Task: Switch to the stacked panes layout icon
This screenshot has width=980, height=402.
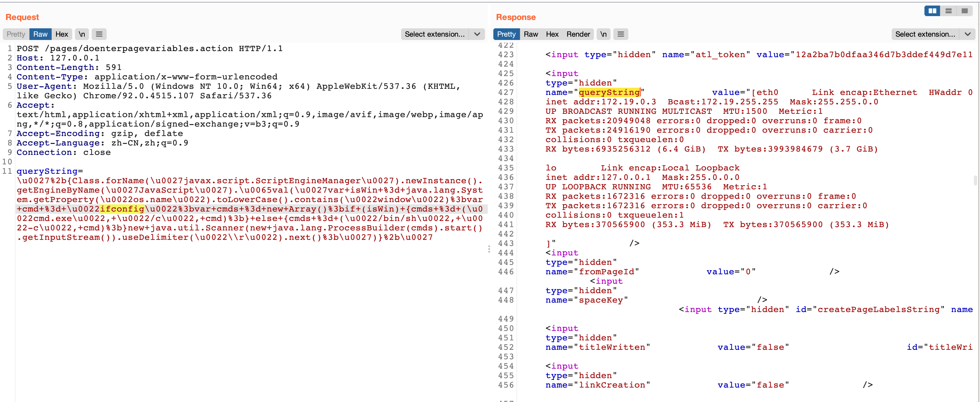Action: [x=948, y=11]
